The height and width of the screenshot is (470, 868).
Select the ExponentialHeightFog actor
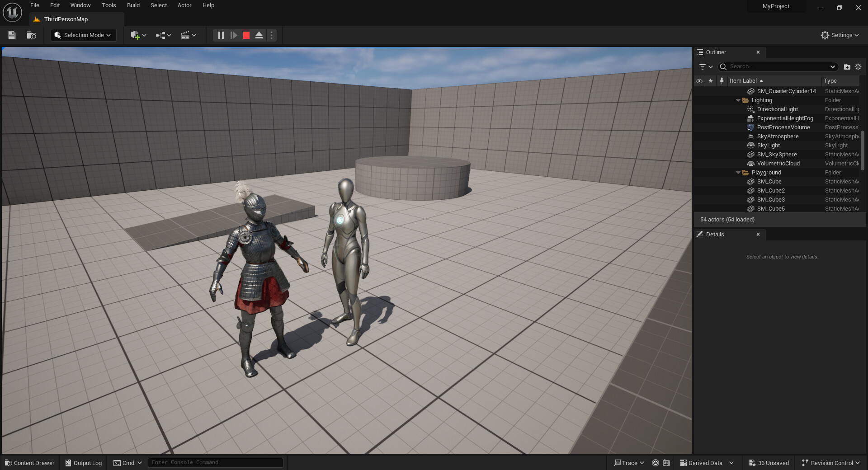click(777, 118)
